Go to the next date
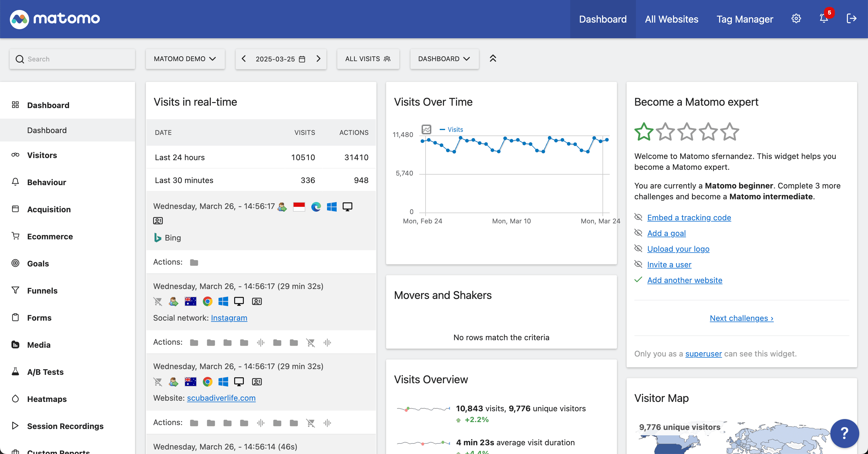Viewport: 868px width, 454px height. [x=319, y=59]
